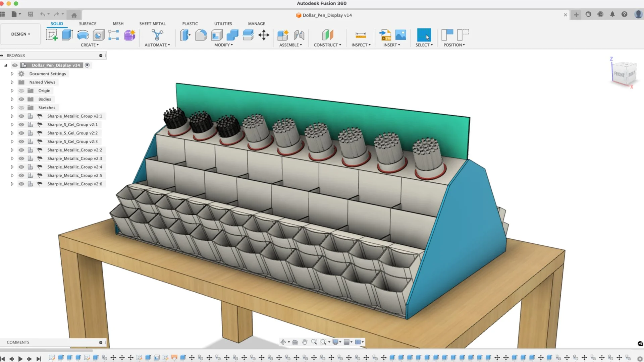
Task: Toggle visibility of Sharpie_S_Gel_Group v2:1
Action: click(x=21, y=125)
